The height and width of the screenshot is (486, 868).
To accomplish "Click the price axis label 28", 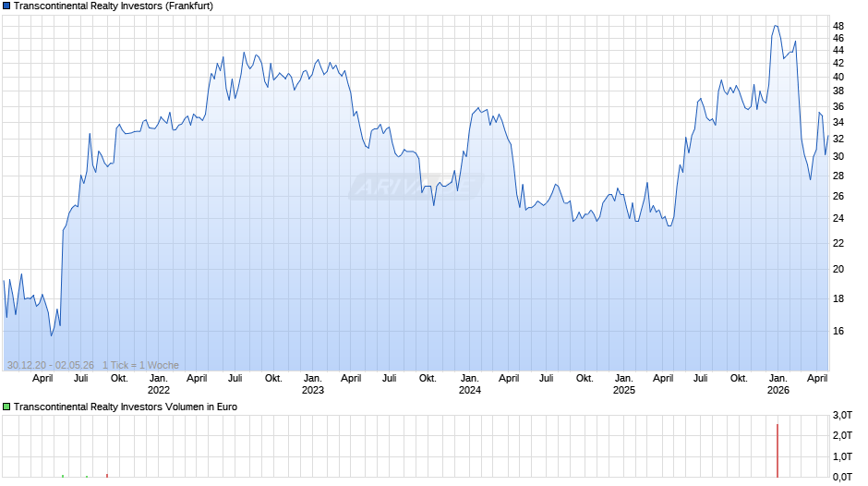I will tap(838, 176).
